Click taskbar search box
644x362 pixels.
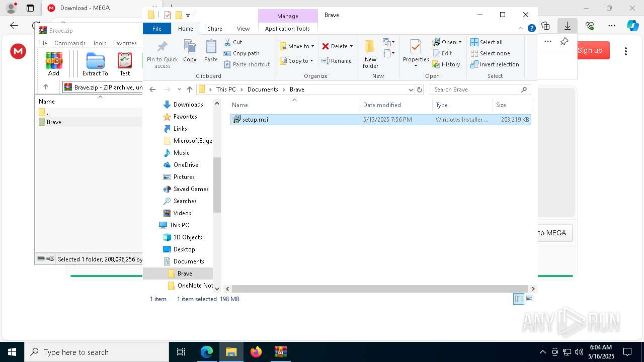tap(97, 352)
